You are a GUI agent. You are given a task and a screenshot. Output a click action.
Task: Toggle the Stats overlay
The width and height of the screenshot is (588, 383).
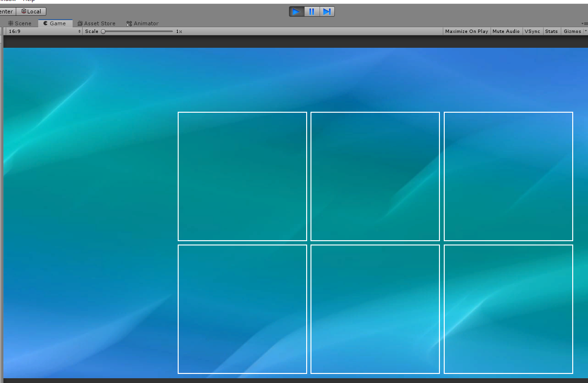point(551,31)
